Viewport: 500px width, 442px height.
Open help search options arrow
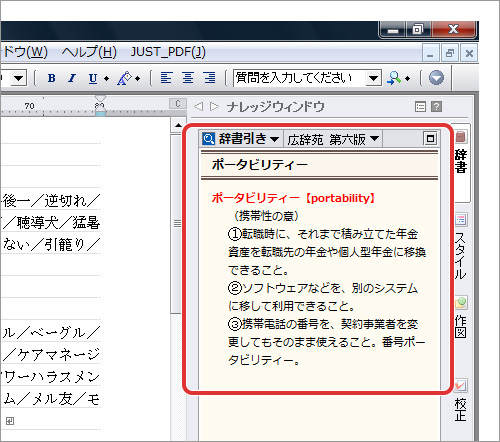(x=407, y=79)
